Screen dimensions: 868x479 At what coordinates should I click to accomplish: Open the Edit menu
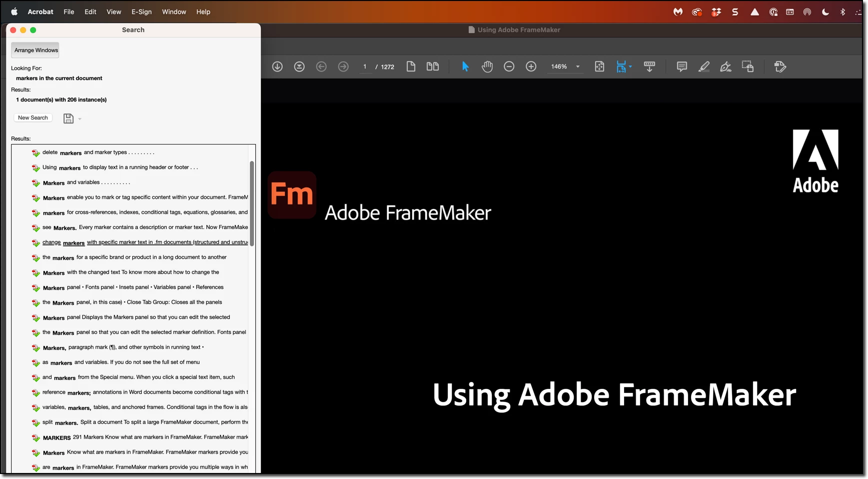(90, 11)
